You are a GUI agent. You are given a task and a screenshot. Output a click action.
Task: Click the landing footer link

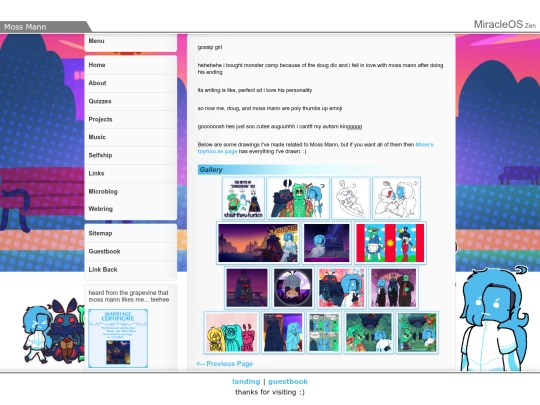point(246,382)
